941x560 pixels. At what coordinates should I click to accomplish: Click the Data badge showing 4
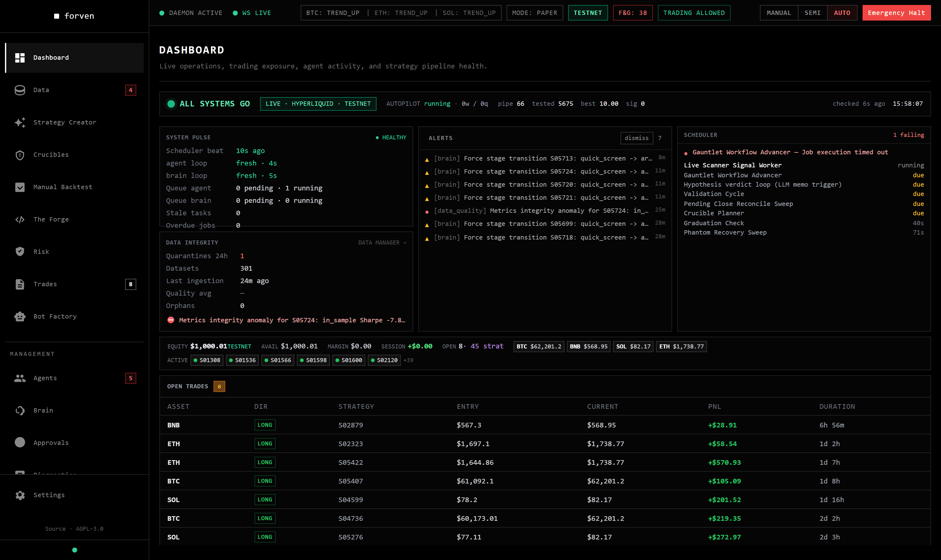point(131,90)
